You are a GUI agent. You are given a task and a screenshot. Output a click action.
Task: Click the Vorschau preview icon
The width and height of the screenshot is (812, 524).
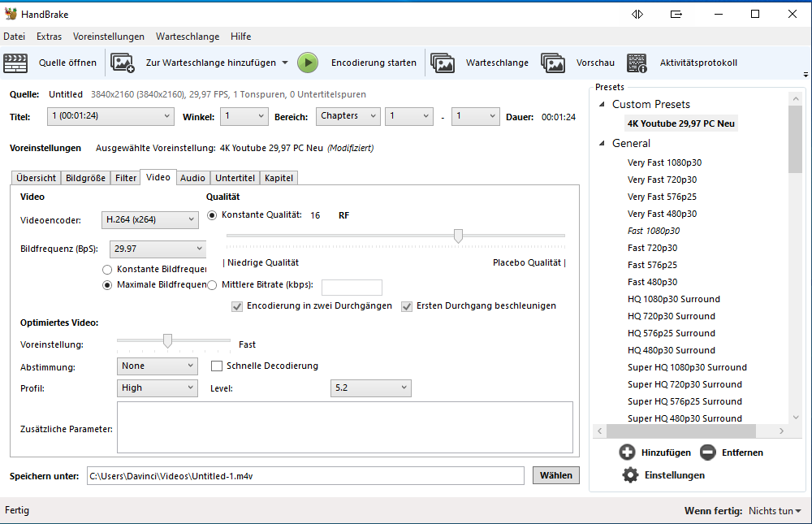coord(552,63)
